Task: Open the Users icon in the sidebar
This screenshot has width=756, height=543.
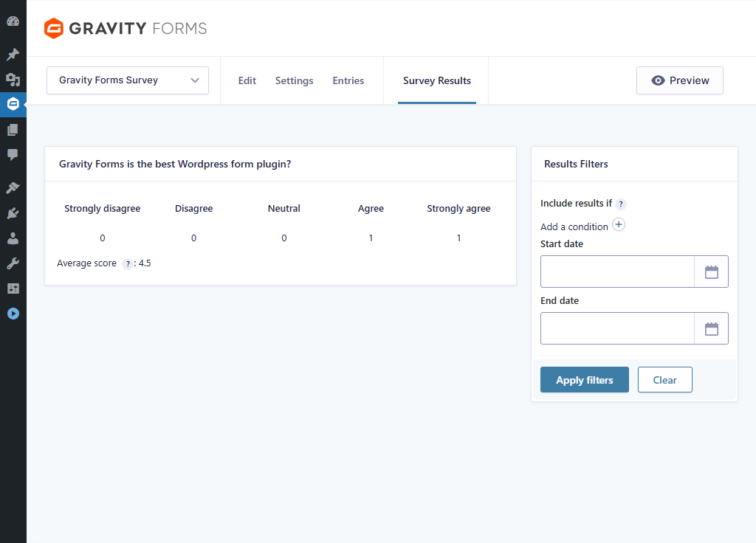Action: point(13,238)
